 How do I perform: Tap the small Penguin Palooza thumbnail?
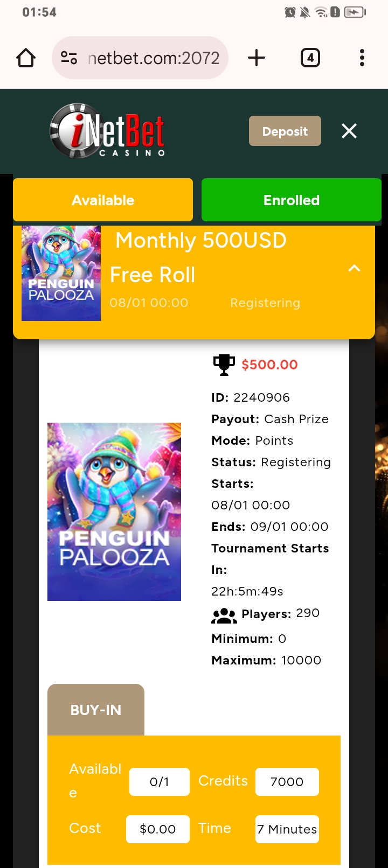pyautogui.click(x=61, y=274)
